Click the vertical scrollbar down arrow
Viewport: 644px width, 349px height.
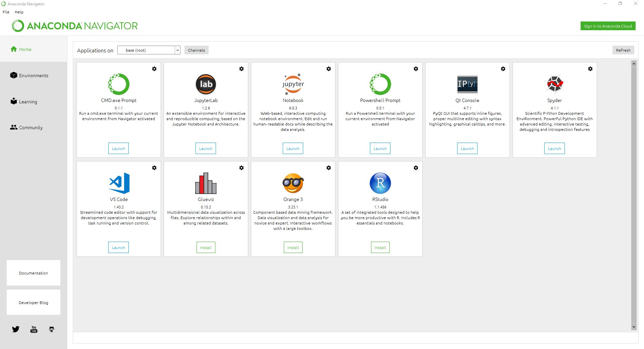633,327
